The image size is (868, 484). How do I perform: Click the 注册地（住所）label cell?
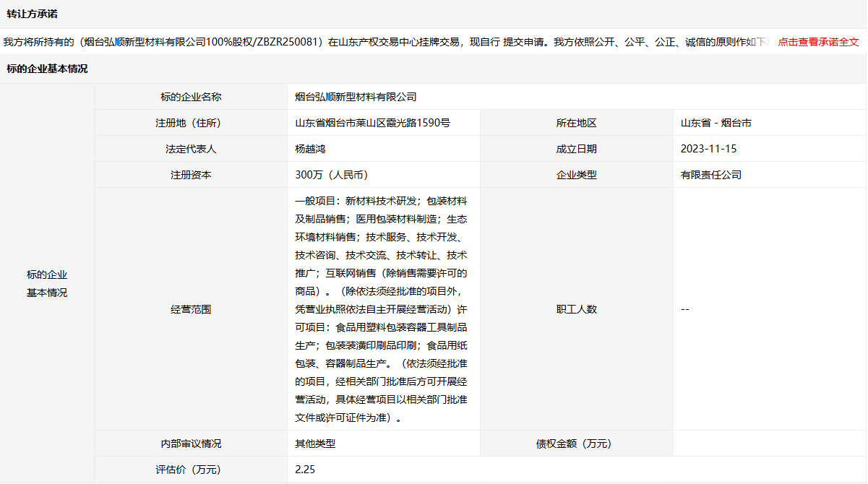(191, 123)
